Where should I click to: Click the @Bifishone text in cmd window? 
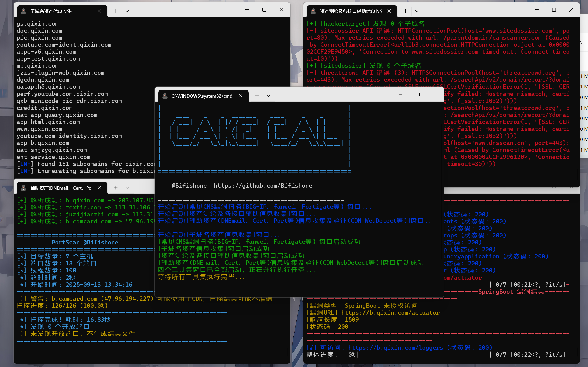pyautogui.click(x=189, y=186)
